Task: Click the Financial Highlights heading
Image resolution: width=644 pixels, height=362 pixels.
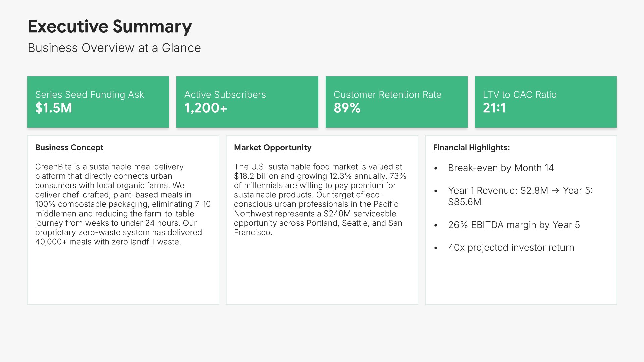Action: point(471,148)
